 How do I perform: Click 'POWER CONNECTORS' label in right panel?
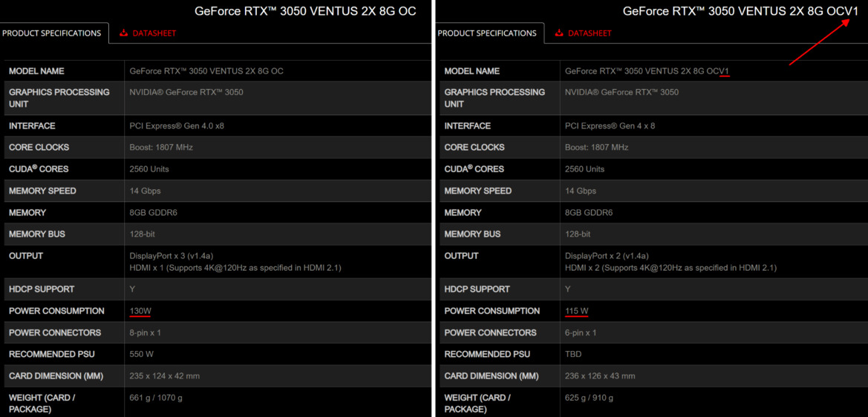click(x=491, y=333)
